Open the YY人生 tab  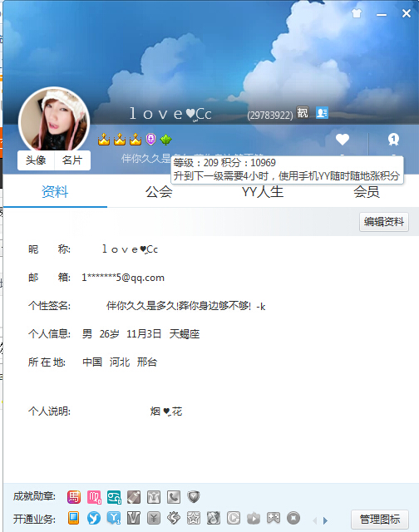tap(263, 192)
